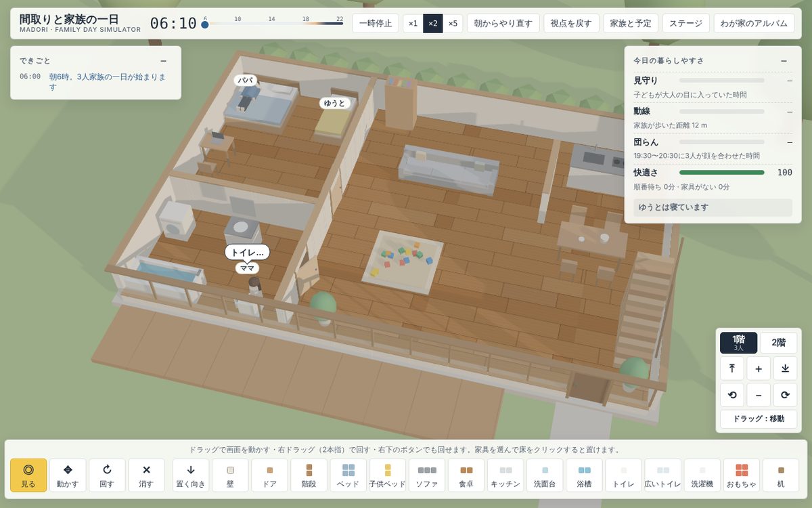Collapse the できごと panel

[x=163, y=61]
